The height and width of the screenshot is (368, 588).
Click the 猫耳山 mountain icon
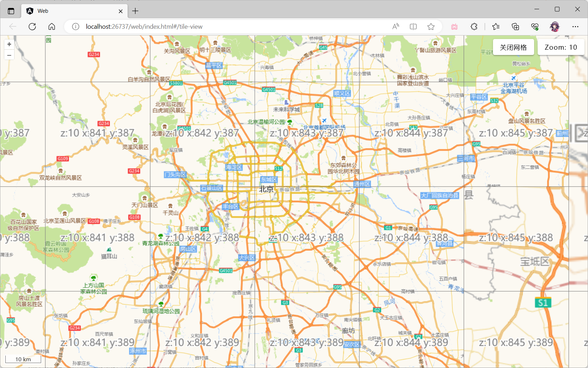(x=109, y=249)
